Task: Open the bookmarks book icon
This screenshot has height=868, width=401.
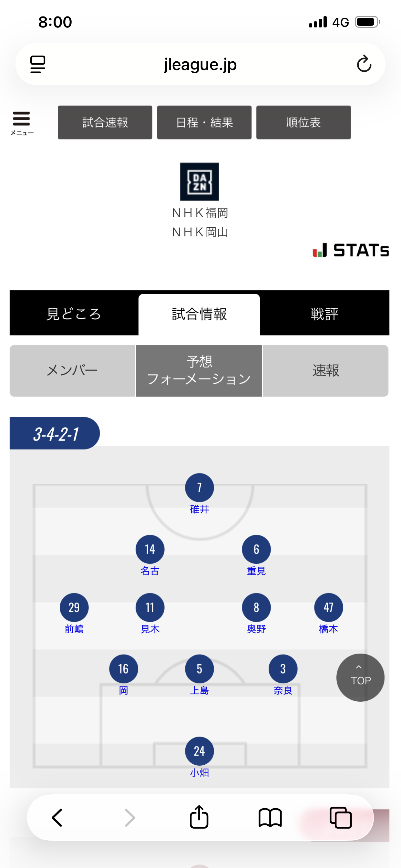Action: [270, 817]
